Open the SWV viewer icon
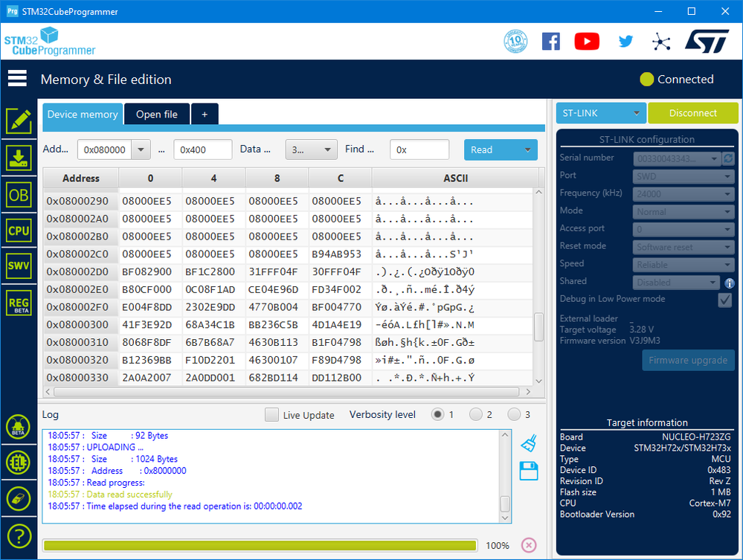Viewport: 743px width, 560px height. (19, 265)
